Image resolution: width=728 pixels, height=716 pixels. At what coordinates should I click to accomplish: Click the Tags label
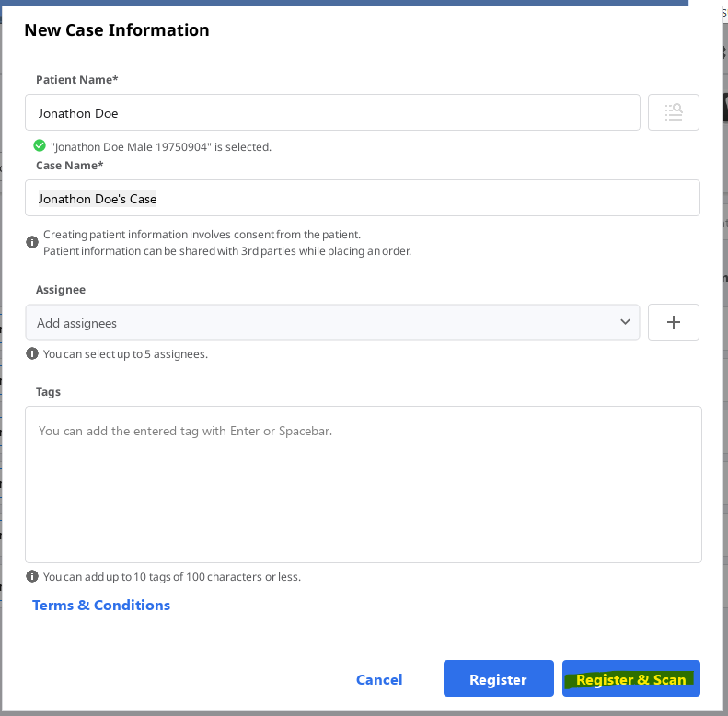48,391
